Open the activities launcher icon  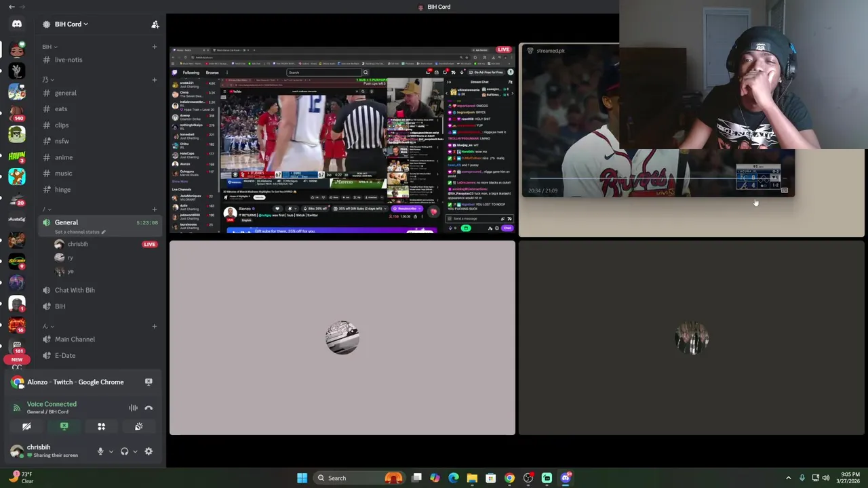pyautogui.click(x=101, y=426)
